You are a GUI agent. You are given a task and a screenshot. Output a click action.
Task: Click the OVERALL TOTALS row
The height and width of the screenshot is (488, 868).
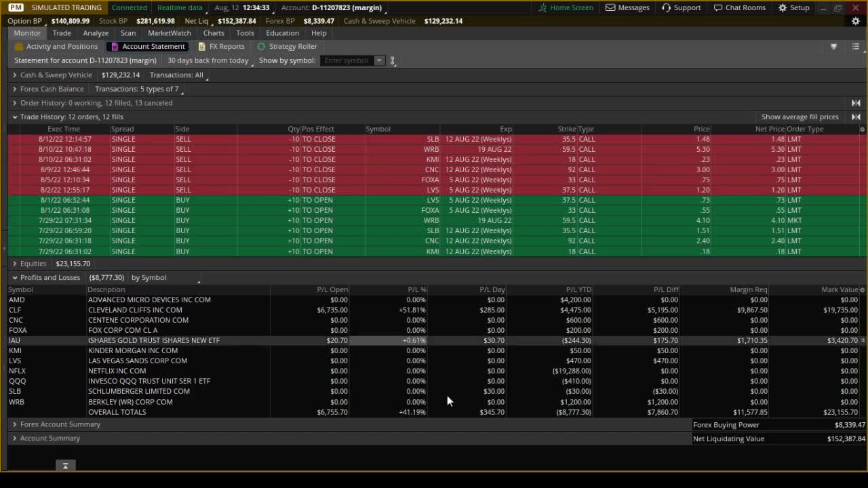pyautogui.click(x=434, y=412)
